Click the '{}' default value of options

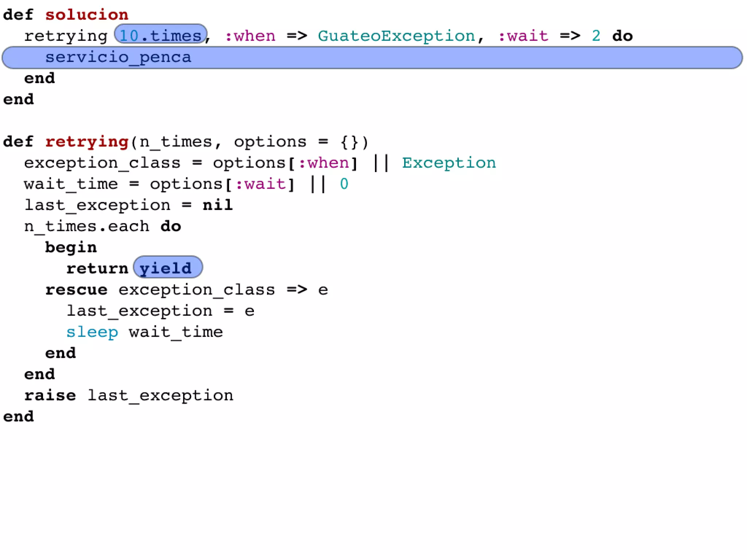point(349,142)
